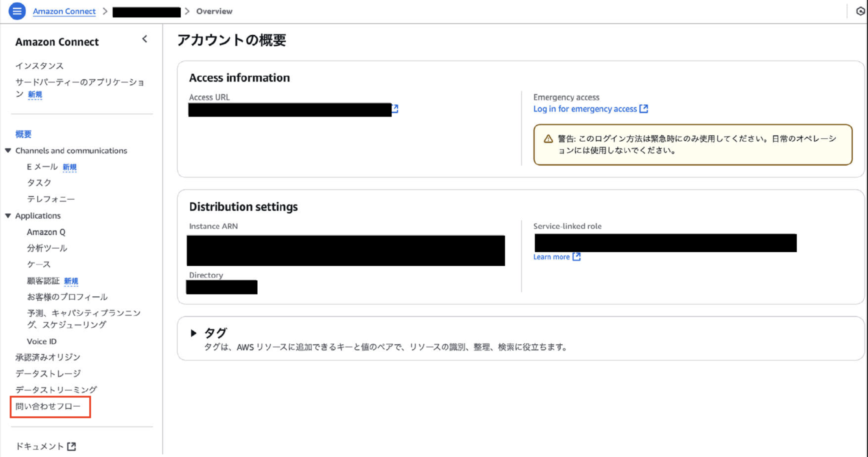Open 問い合わせフロー from the sidebar
This screenshot has width=868, height=457.
[48, 406]
